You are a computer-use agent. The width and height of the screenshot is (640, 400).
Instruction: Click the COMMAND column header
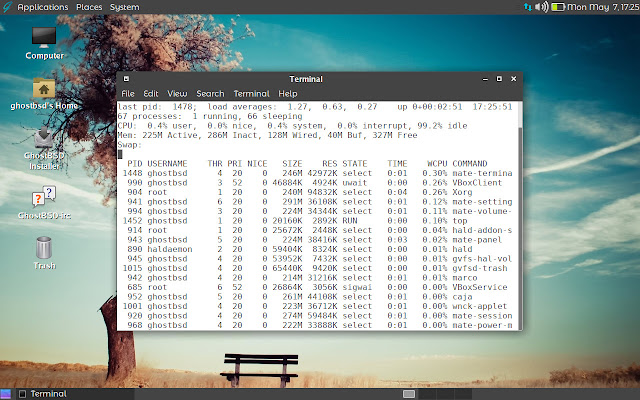(470, 164)
